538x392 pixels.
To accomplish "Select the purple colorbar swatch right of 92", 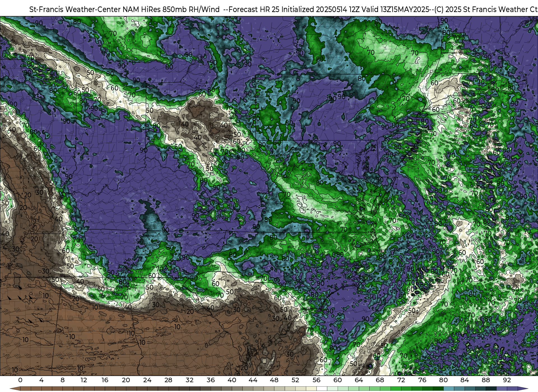I will 512,389.
